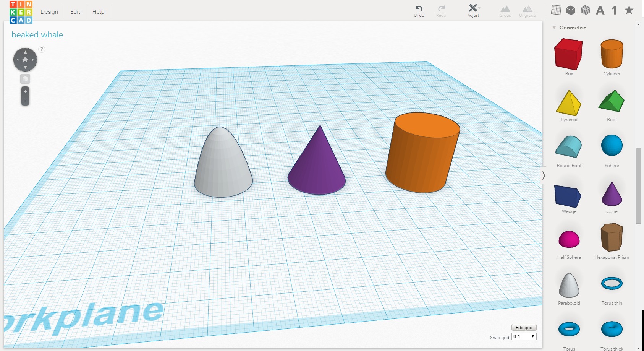Viewport: 644px width, 351px height.
Task: Click the beaked whale project title
Action: [x=37, y=35]
